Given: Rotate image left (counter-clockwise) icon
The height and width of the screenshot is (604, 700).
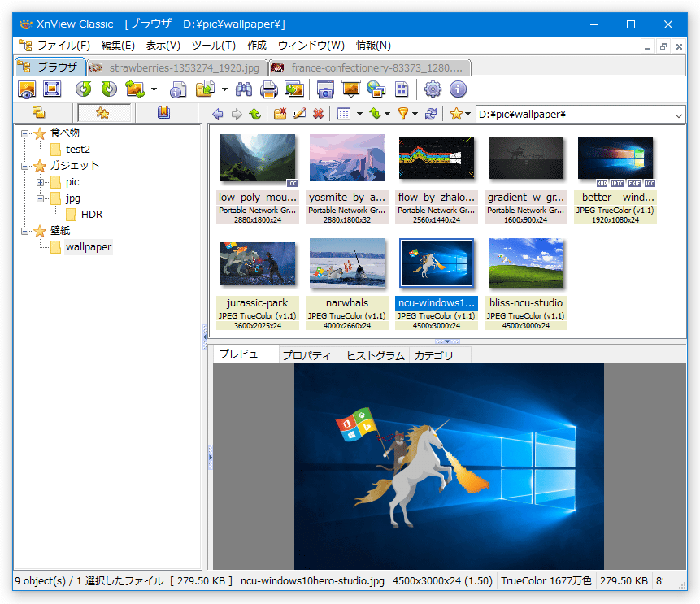Looking at the screenshot, I should pyautogui.click(x=84, y=89).
